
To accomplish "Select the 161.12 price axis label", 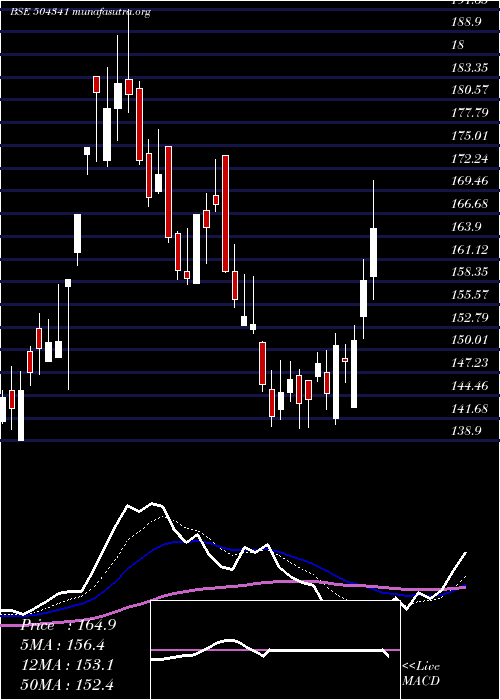I will point(470,250).
